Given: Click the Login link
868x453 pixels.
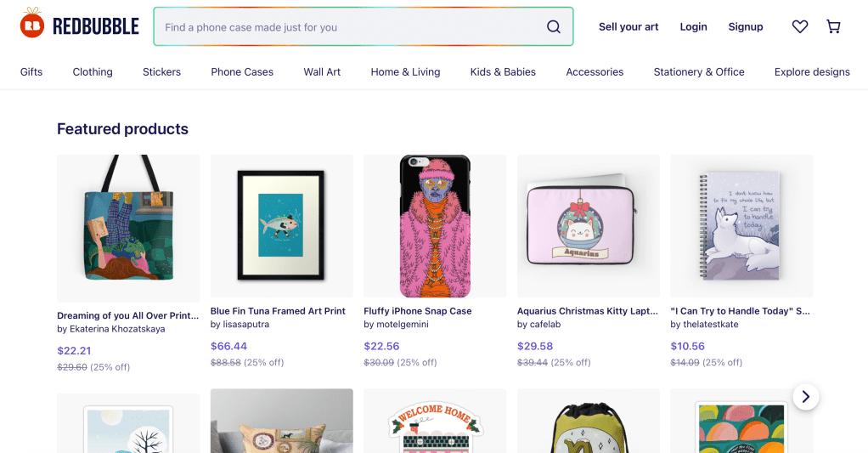Looking at the screenshot, I should point(693,27).
